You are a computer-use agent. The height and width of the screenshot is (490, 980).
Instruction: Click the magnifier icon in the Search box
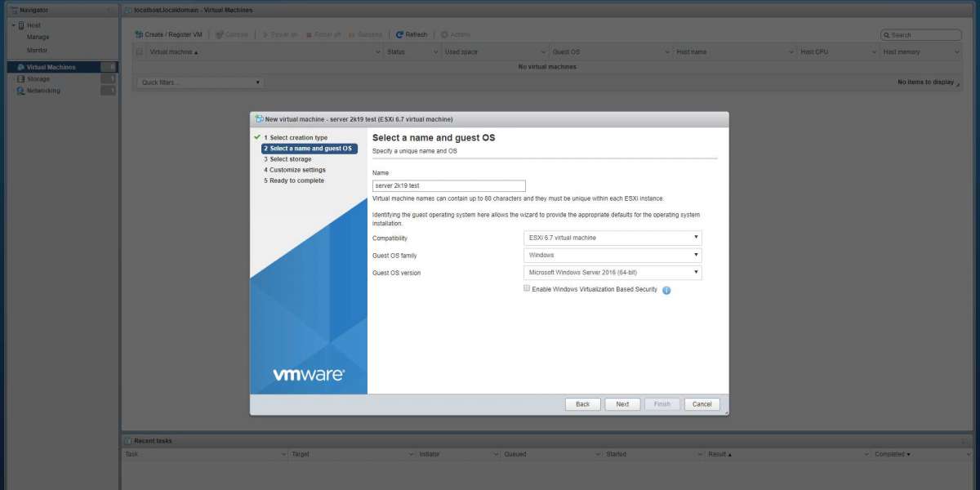pyautogui.click(x=886, y=35)
